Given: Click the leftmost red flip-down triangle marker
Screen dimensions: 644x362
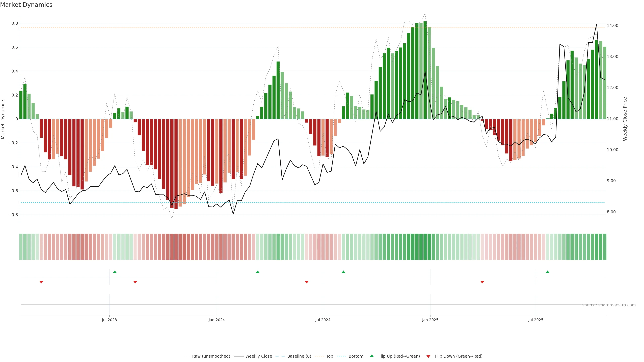Looking at the screenshot, I should tap(41, 282).
